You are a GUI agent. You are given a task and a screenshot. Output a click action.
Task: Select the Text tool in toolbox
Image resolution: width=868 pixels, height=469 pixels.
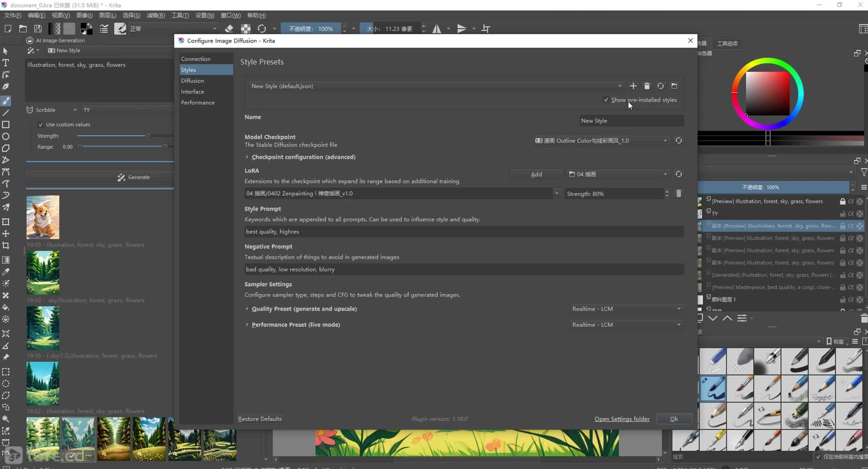(x=6, y=63)
